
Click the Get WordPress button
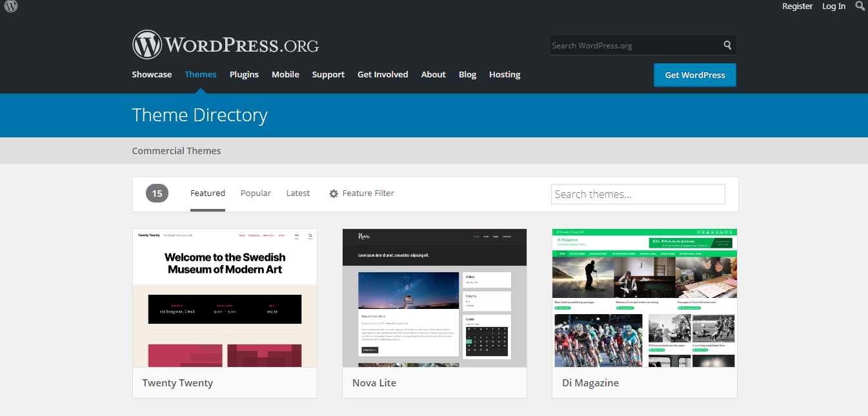[x=694, y=75]
